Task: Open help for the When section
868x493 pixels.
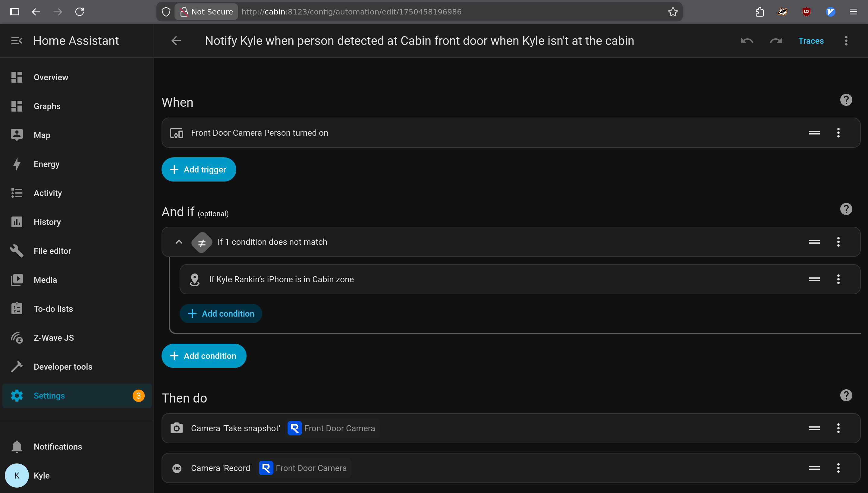Action: pos(846,100)
